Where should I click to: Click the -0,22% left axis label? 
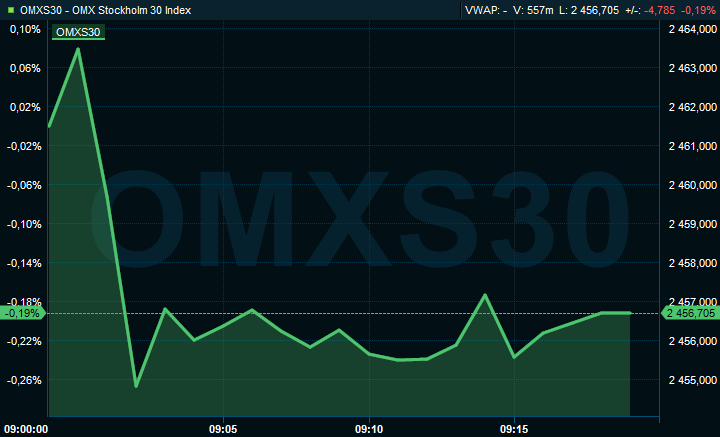tap(24, 342)
